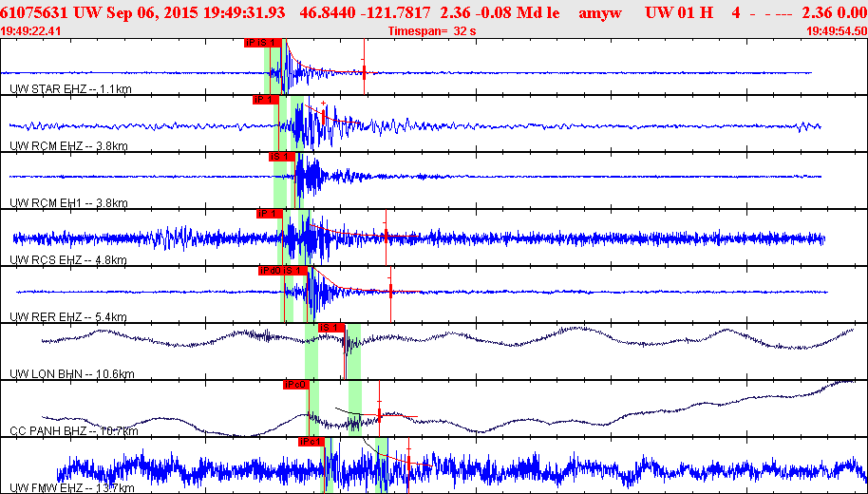The height and width of the screenshot is (494, 868).
Task: Click station label 'UW RCM EH1 -- 3.8km'
Action: [x=68, y=203]
